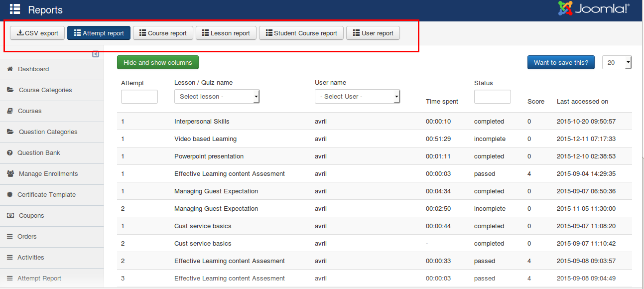Click the Dashboard home icon
The width and height of the screenshot is (644, 289).
(9, 69)
